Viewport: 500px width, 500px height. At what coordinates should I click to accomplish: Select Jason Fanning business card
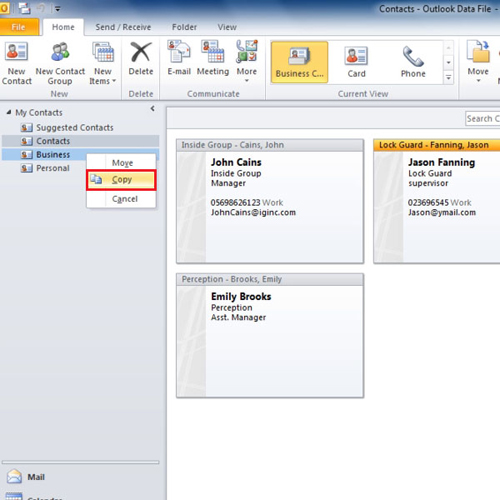click(437, 201)
